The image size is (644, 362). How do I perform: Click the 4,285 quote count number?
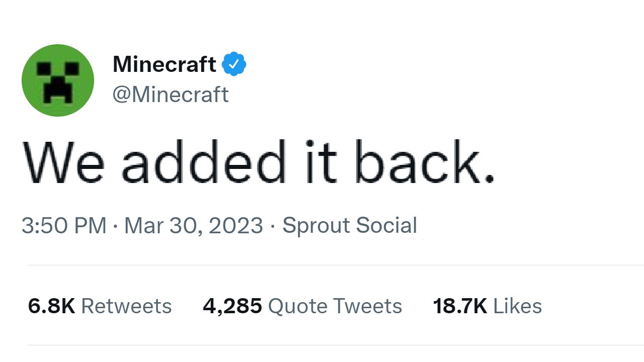(232, 305)
